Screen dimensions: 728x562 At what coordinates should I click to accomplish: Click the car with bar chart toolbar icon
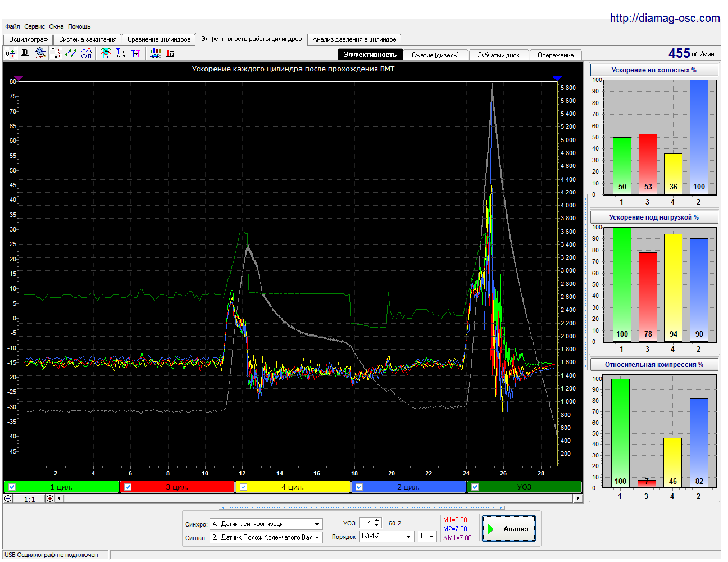(155, 53)
